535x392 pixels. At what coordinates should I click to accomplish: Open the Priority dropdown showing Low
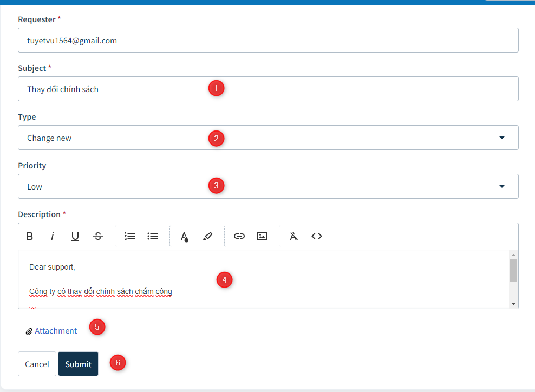[268, 186]
